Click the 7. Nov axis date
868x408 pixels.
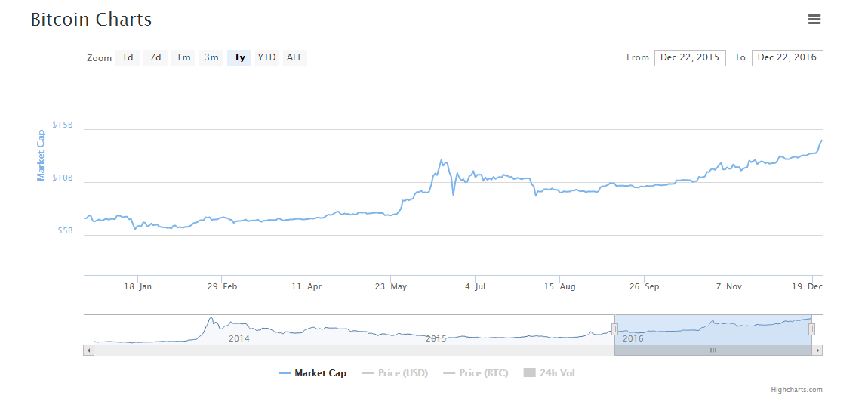[728, 286]
